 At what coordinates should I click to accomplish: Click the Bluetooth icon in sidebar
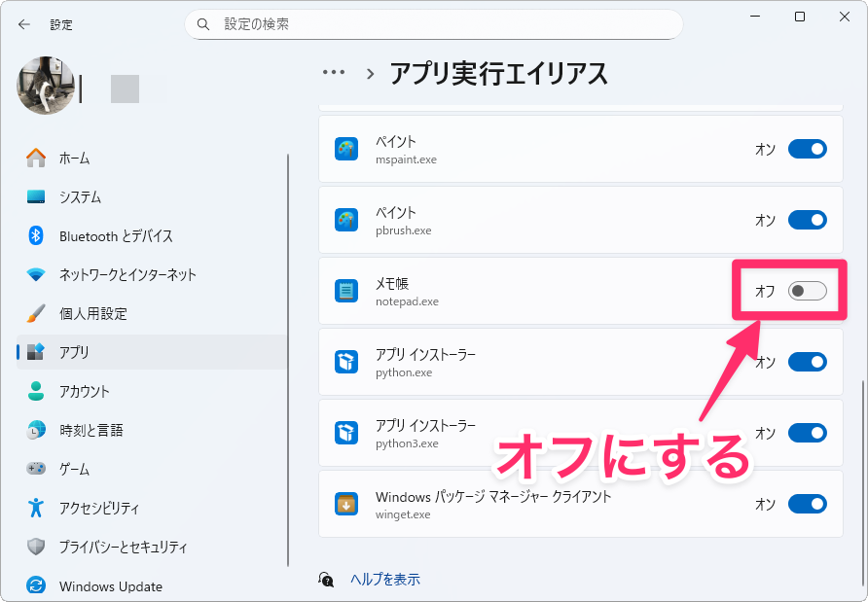[36, 235]
